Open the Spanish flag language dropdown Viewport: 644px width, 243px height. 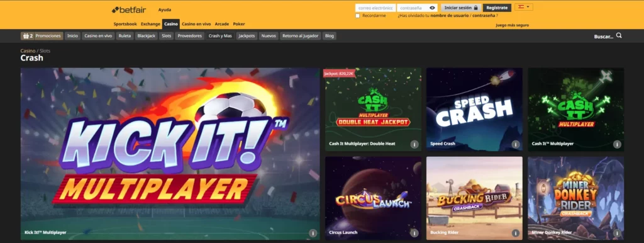click(x=524, y=7)
